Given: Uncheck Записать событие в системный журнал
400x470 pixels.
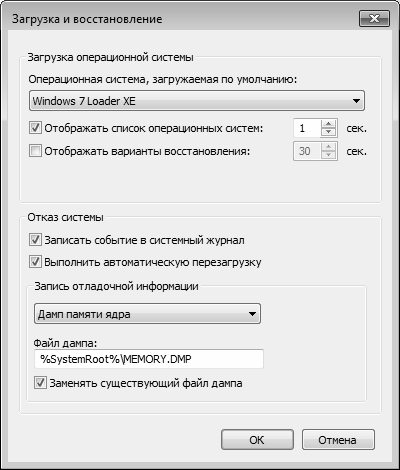Looking at the screenshot, I should pyautogui.click(x=35, y=240).
